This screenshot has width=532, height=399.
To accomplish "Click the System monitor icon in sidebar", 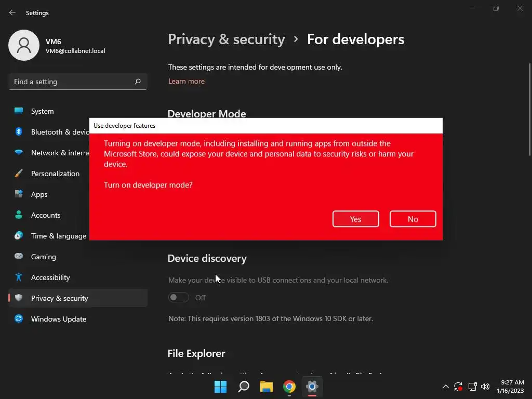I will pos(19,111).
